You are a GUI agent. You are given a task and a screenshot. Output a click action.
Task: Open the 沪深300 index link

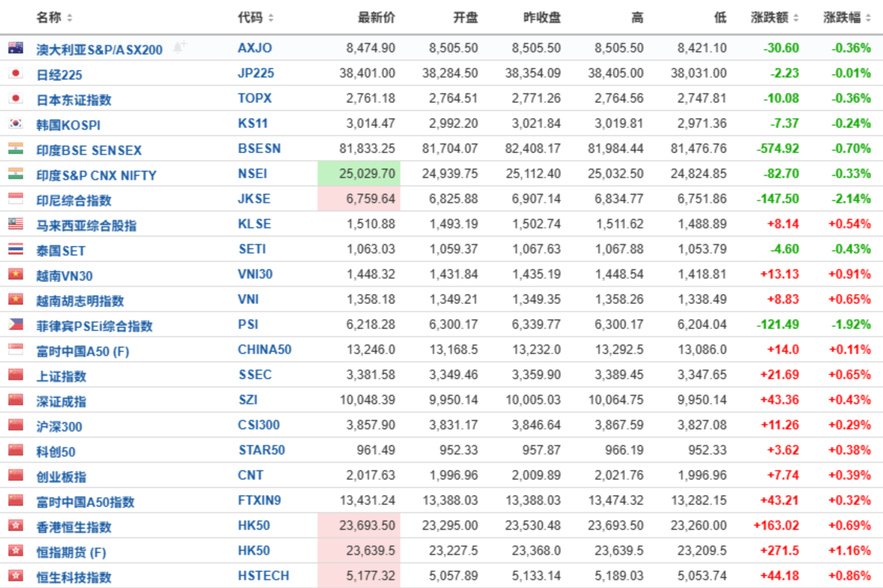(59, 427)
